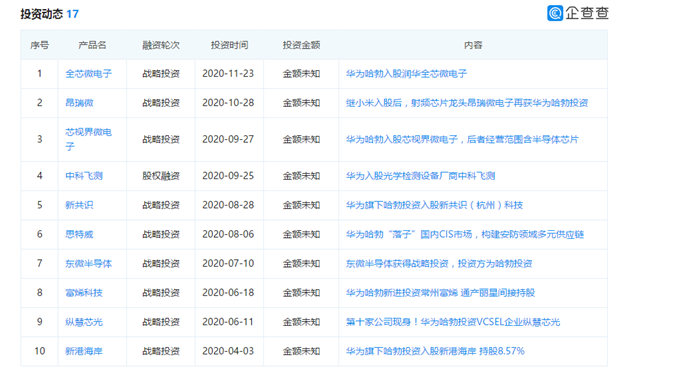682x372 pixels.
Task: Open the 全芯微电子 product link
Action: (88, 74)
